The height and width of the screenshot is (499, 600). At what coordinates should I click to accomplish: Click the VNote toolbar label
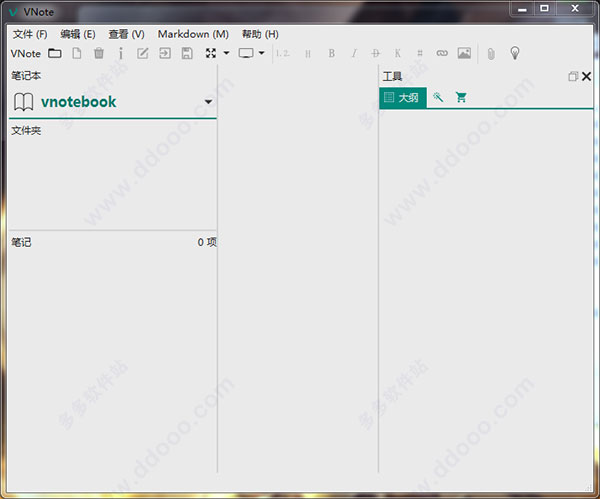click(x=26, y=54)
